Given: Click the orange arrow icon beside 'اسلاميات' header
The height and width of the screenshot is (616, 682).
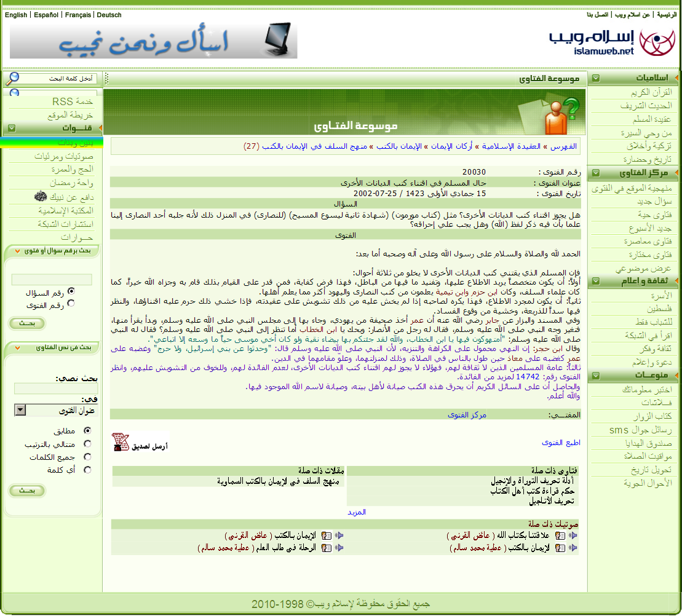Looking at the screenshot, I should 676,79.
